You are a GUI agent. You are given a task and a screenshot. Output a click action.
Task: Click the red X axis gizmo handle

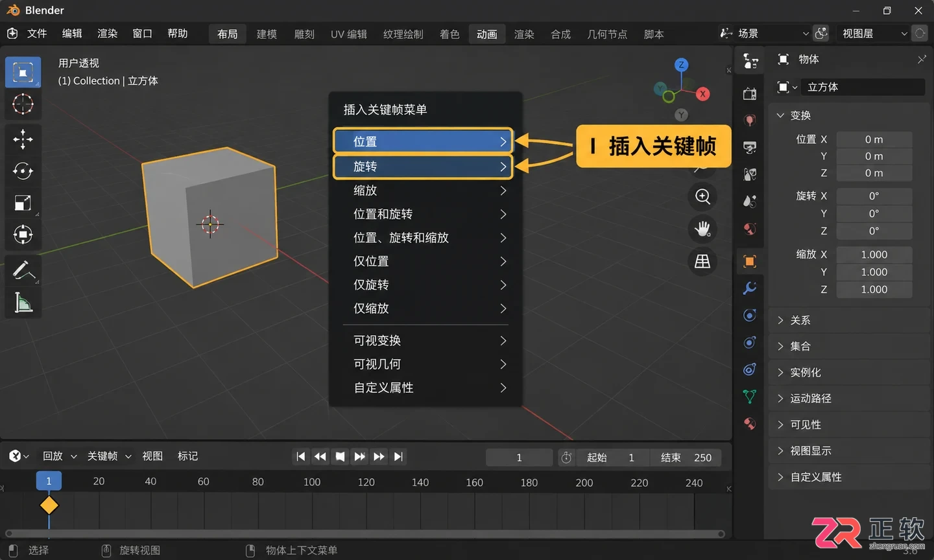coord(702,94)
